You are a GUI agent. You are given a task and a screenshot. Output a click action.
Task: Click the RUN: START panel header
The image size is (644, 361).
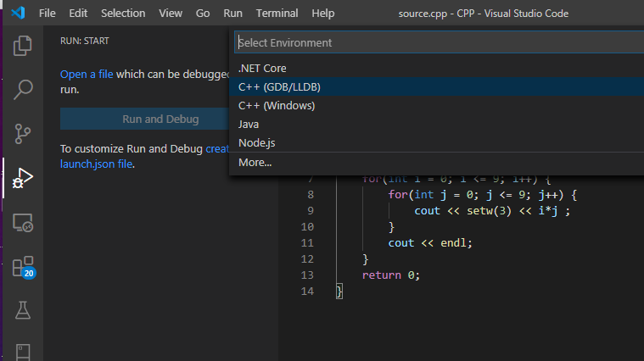tap(85, 41)
